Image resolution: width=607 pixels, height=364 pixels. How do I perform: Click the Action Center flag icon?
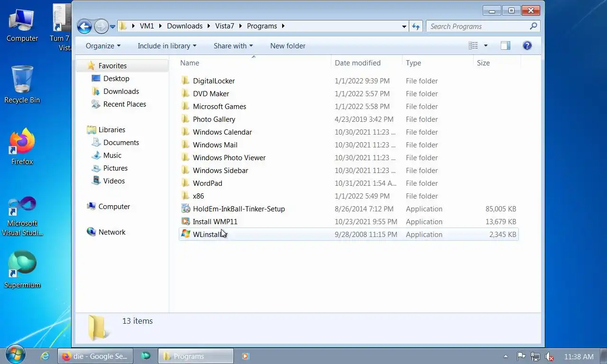point(521,356)
